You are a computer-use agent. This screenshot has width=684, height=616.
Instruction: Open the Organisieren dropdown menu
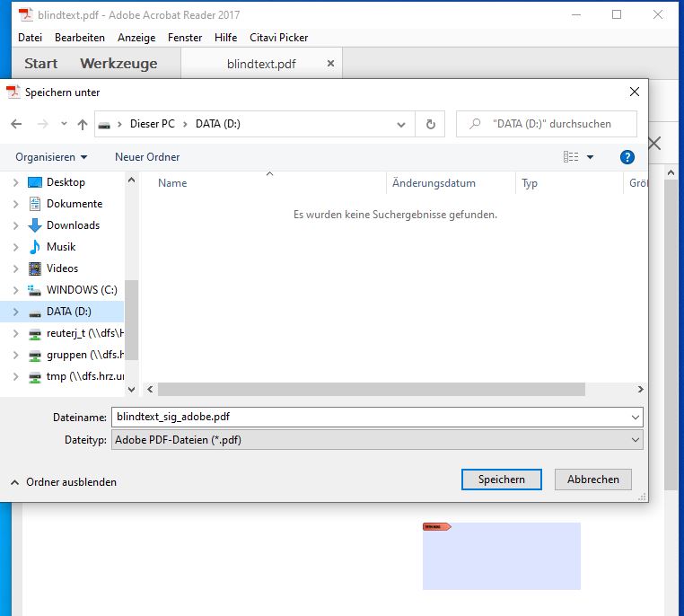(x=51, y=157)
